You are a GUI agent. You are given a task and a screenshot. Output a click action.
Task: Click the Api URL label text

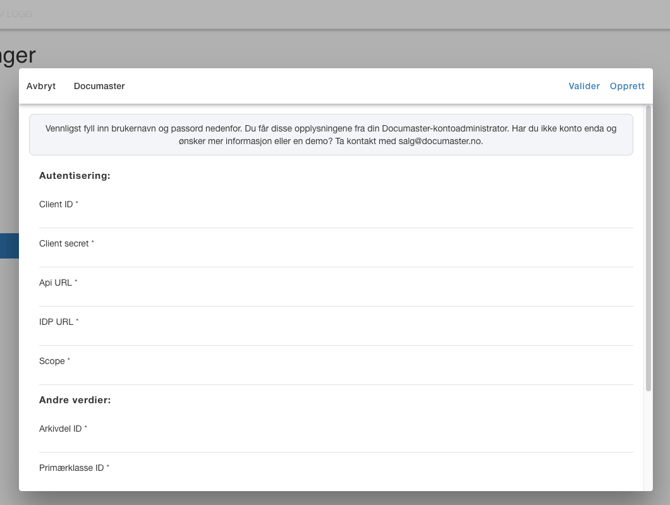pyautogui.click(x=58, y=283)
